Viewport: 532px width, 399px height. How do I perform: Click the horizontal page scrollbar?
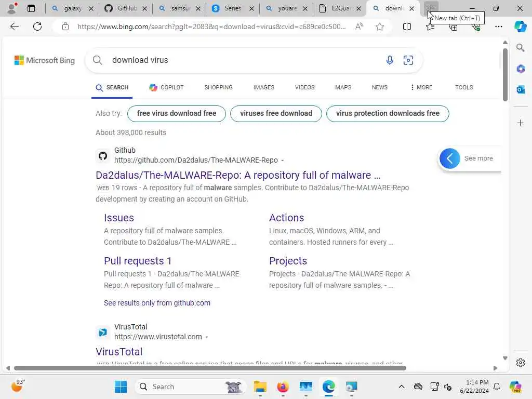point(210,368)
